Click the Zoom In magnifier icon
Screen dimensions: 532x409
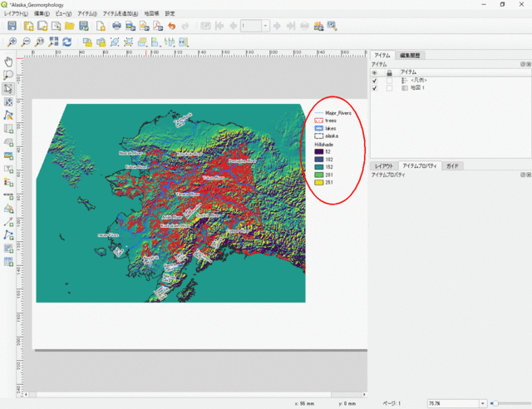coord(12,42)
